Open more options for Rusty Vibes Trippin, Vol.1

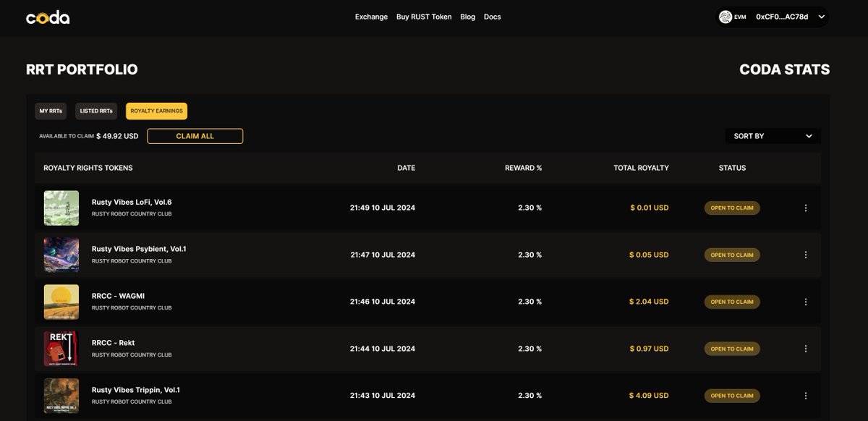pyautogui.click(x=806, y=396)
